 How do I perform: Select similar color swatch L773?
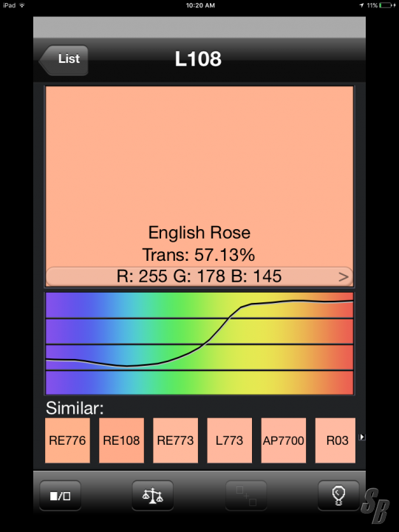[229, 440]
